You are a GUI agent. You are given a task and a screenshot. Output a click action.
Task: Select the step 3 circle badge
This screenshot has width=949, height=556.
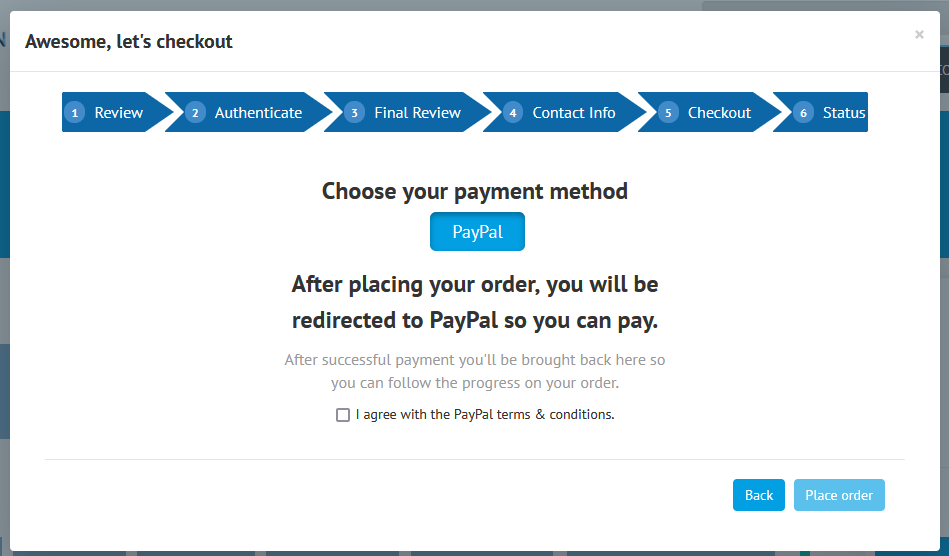[355, 113]
